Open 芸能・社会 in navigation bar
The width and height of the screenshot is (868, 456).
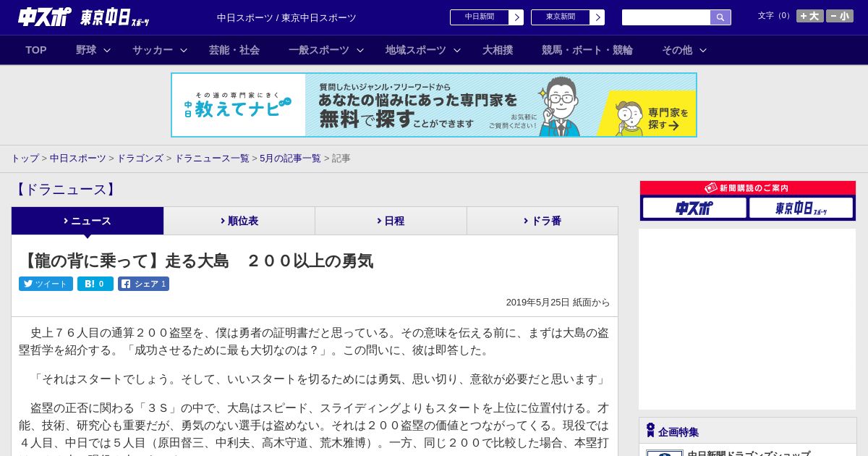(234, 50)
